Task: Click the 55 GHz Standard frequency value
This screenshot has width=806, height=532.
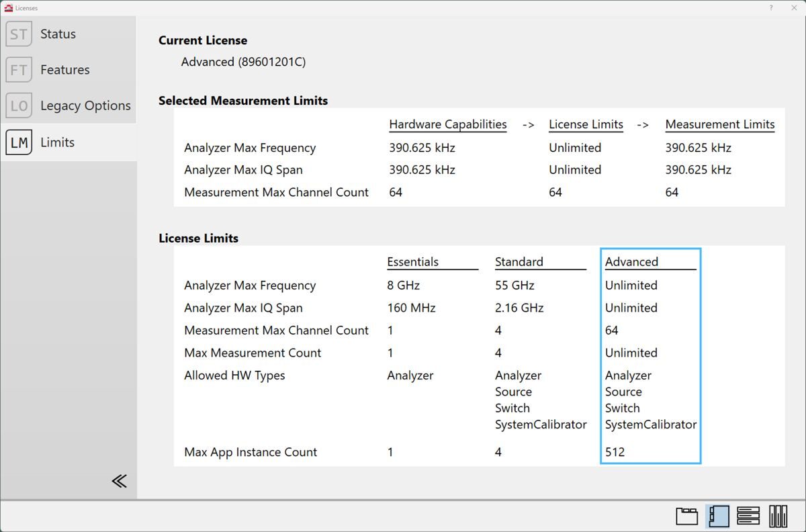Action: 514,285
